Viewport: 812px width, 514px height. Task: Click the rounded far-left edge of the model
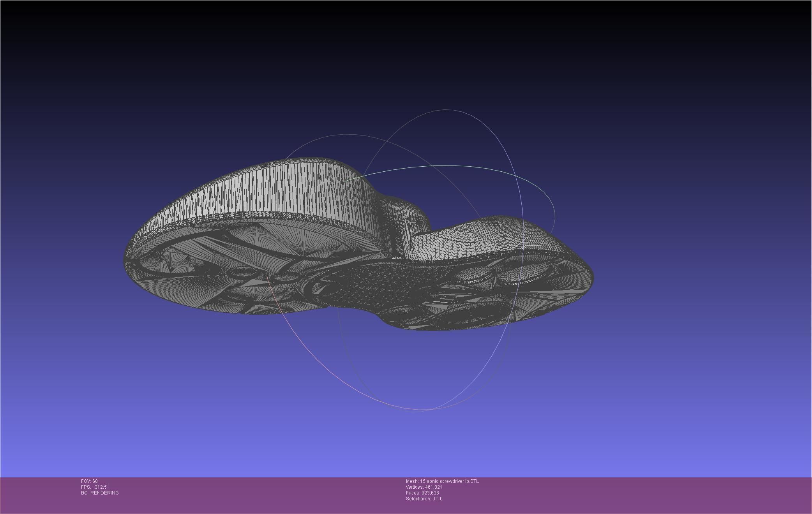click(x=127, y=261)
